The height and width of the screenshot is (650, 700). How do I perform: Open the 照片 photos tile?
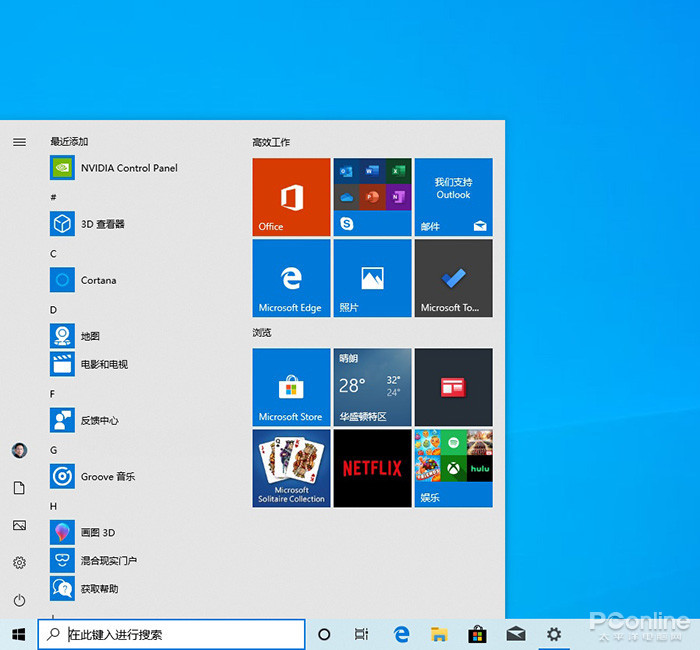coord(372,279)
